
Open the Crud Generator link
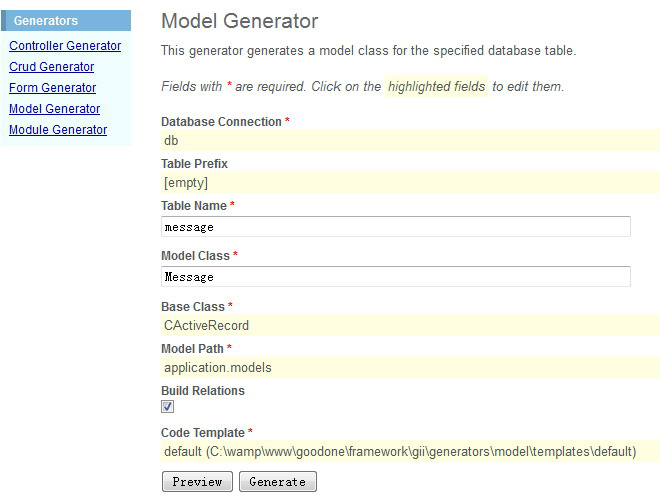tap(51, 67)
